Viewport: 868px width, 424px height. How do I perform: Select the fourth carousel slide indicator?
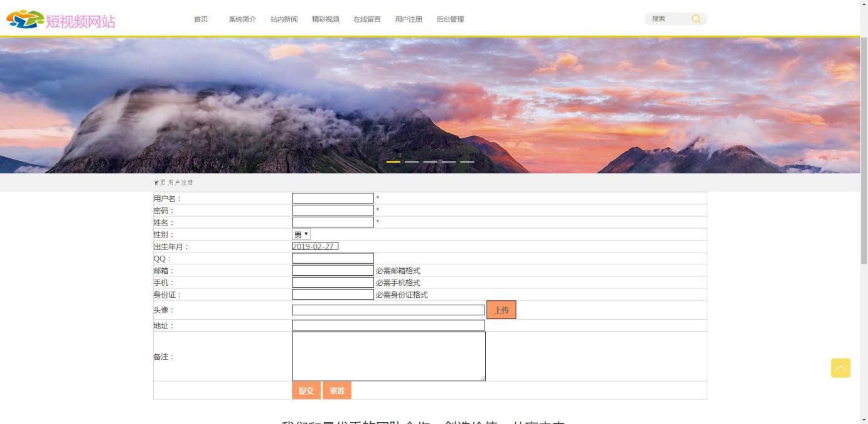coord(449,162)
